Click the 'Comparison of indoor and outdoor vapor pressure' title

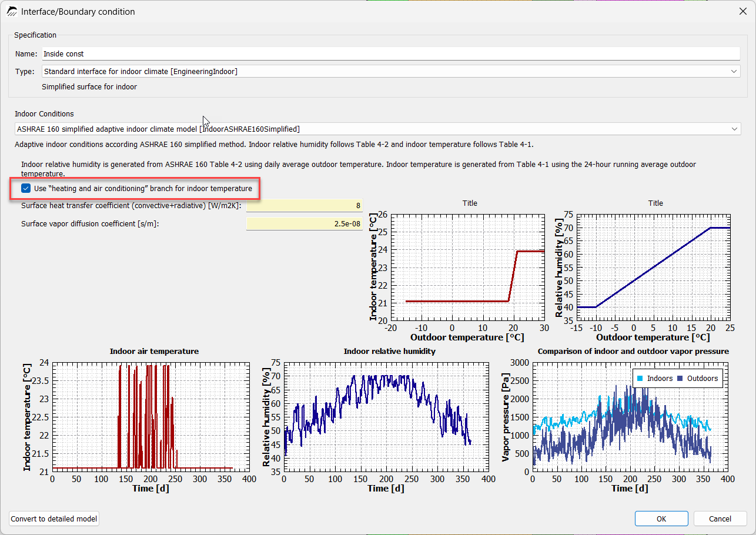tap(633, 351)
